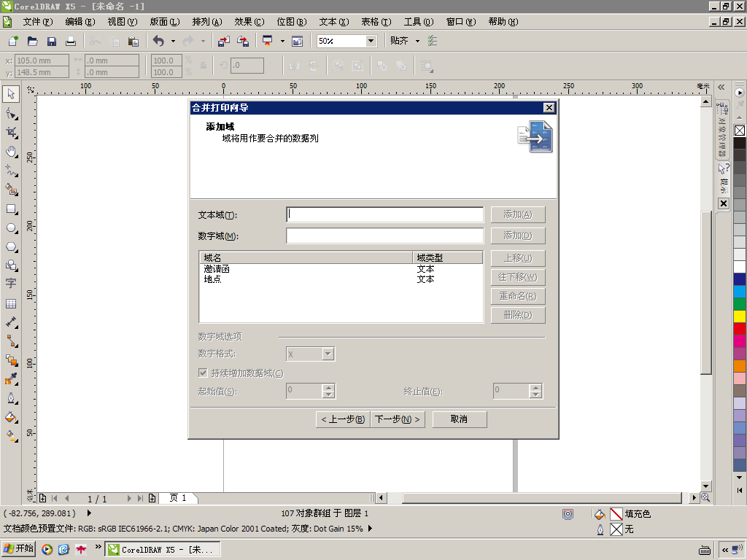
Task: Select the Text tool (字)
Action: click(11, 284)
